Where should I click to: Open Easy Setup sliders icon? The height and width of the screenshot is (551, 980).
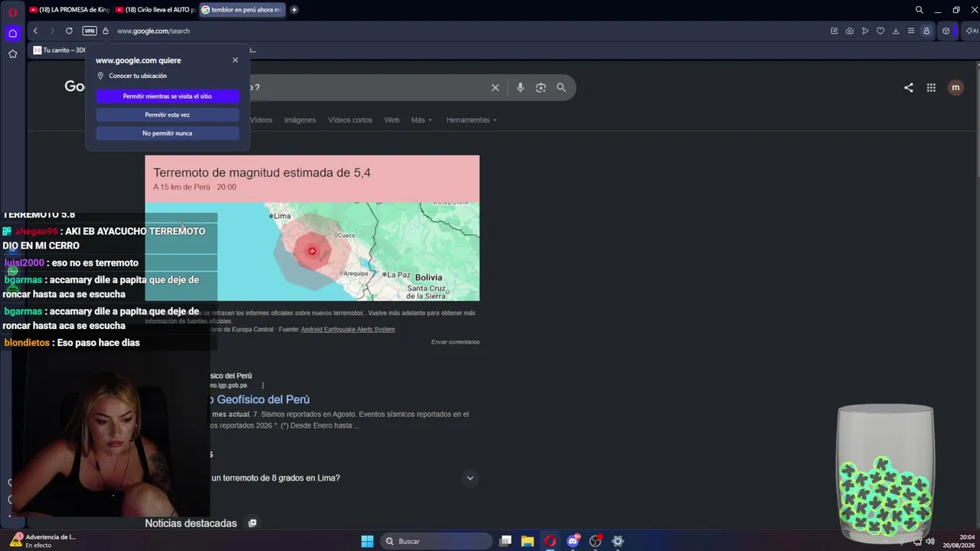[911, 31]
